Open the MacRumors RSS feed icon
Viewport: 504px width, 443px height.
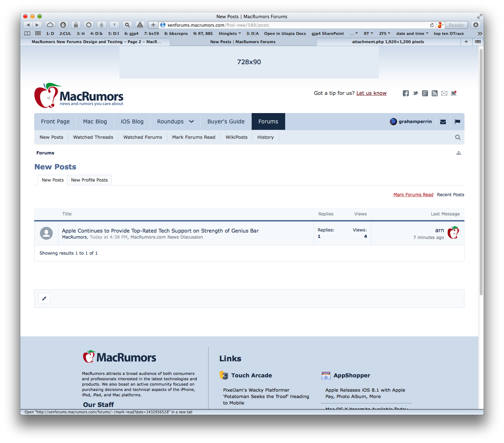434,93
